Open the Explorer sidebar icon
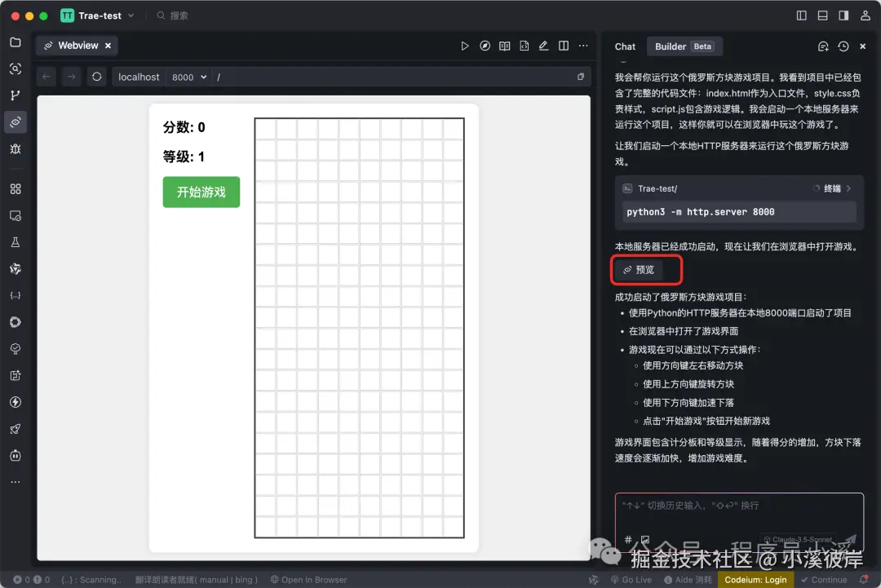Viewport: 881px width, 588px height. 17,42
